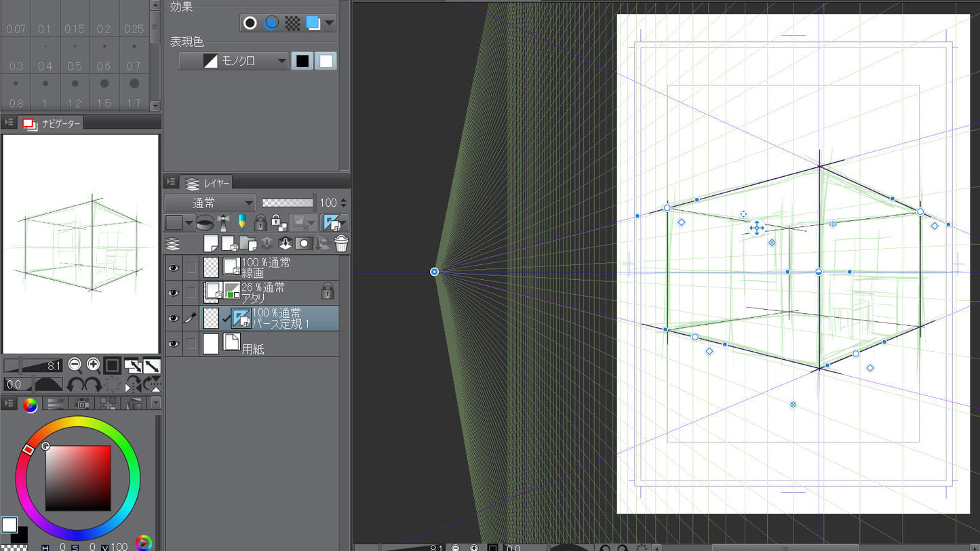Click the lock layer padlock icon

[x=260, y=223]
